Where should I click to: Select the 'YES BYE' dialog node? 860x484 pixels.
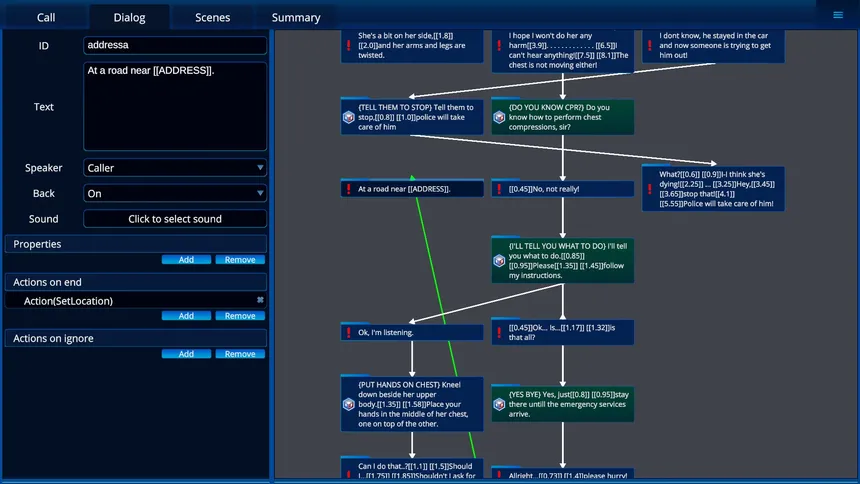pyautogui.click(x=563, y=404)
